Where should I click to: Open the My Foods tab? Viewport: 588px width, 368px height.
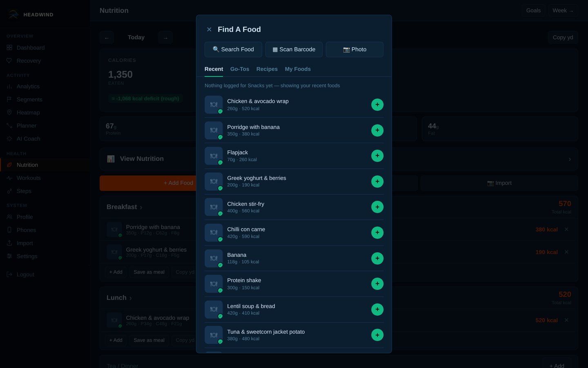(x=298, y=69)
